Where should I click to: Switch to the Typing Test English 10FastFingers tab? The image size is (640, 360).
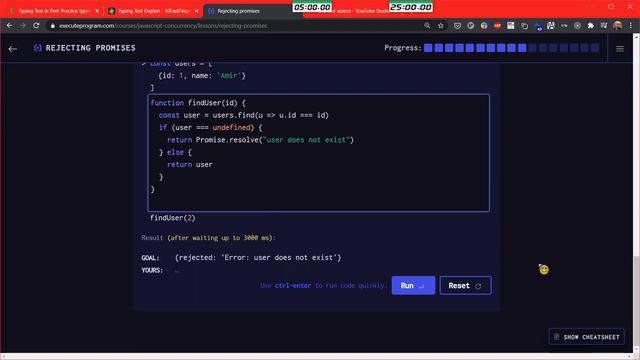[x=153, y=11]
